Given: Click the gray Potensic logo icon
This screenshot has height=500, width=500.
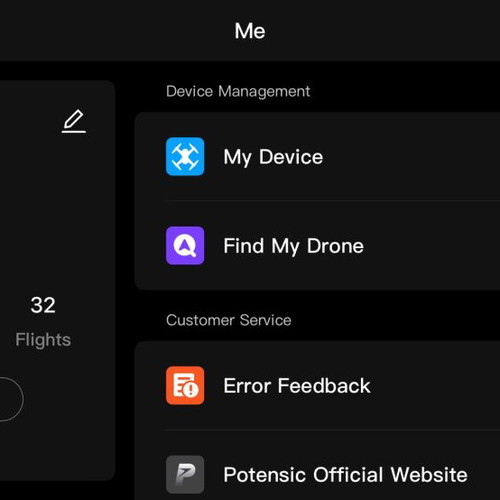Looking at the screenshot, I should click(x=185, y=474).
